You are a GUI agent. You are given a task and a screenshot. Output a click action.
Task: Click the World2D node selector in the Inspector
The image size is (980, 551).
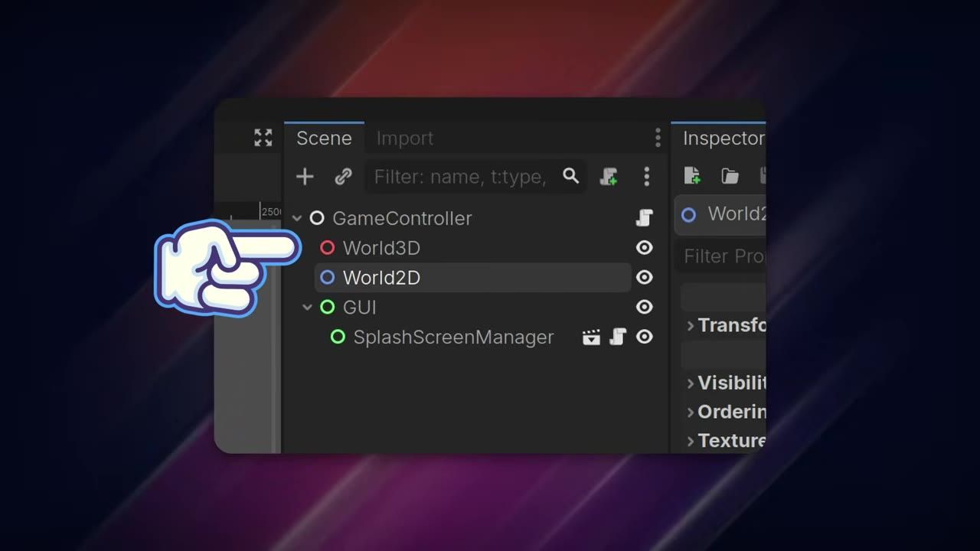click(x=720, y=214)
